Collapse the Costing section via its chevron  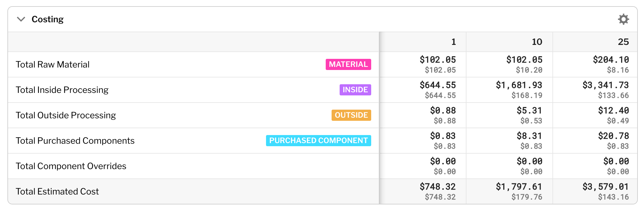pos(21,19)
